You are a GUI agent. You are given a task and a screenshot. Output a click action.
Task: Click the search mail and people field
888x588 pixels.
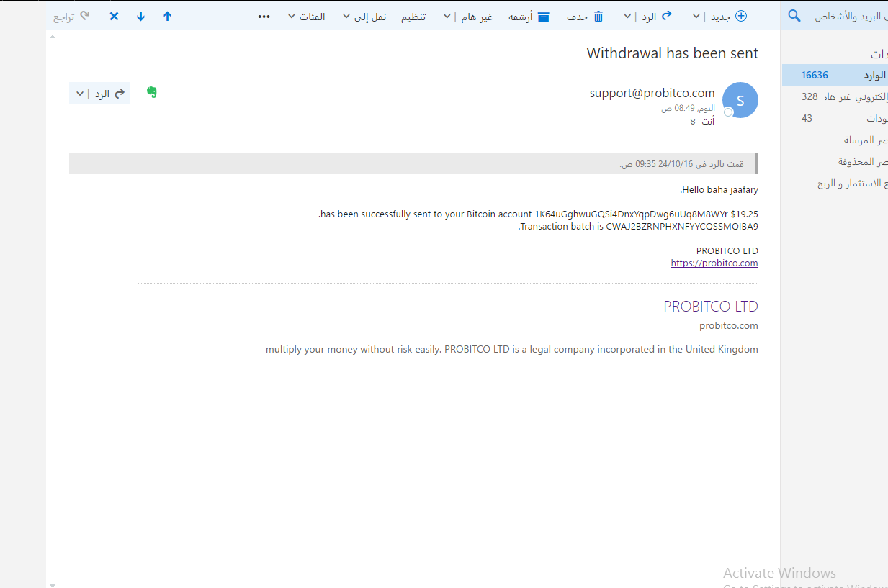[850, 16]
